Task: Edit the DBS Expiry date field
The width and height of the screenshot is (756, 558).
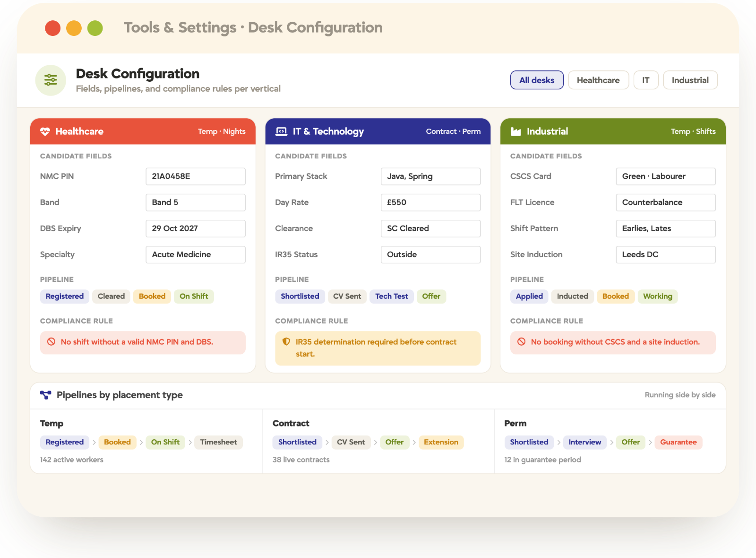Action: [196, 228]
